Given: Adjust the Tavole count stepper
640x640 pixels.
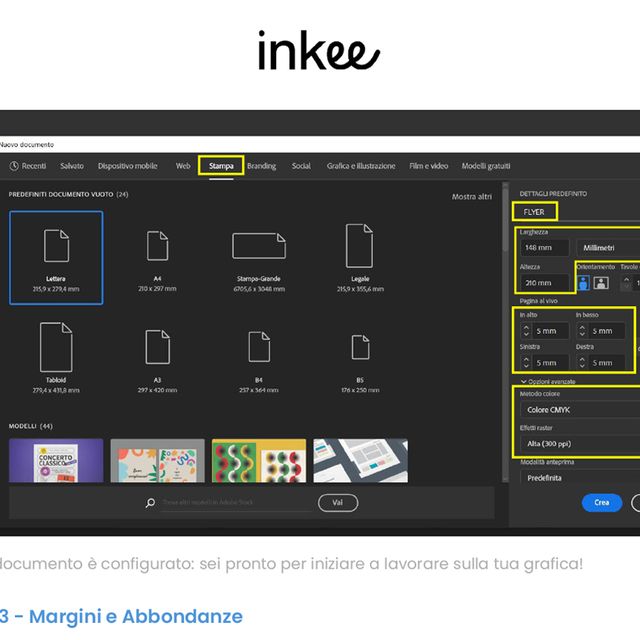Looking at the screenshot, I should click(626, 282).
